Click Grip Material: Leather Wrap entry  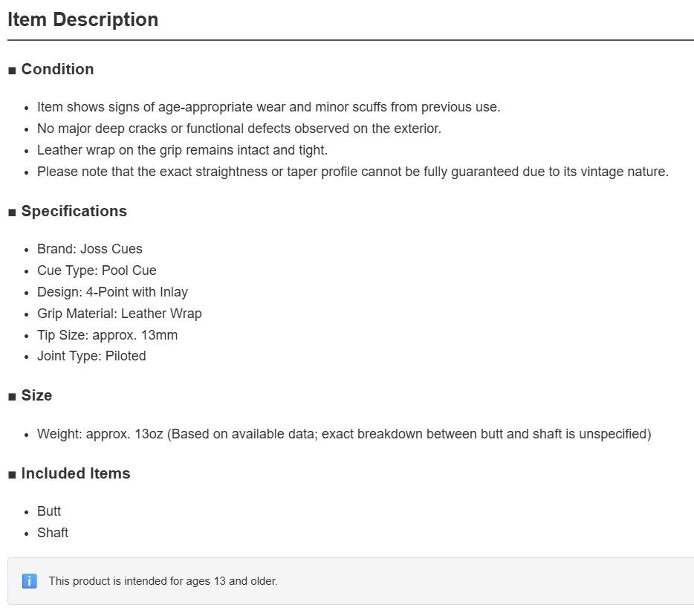click(120, 314)
